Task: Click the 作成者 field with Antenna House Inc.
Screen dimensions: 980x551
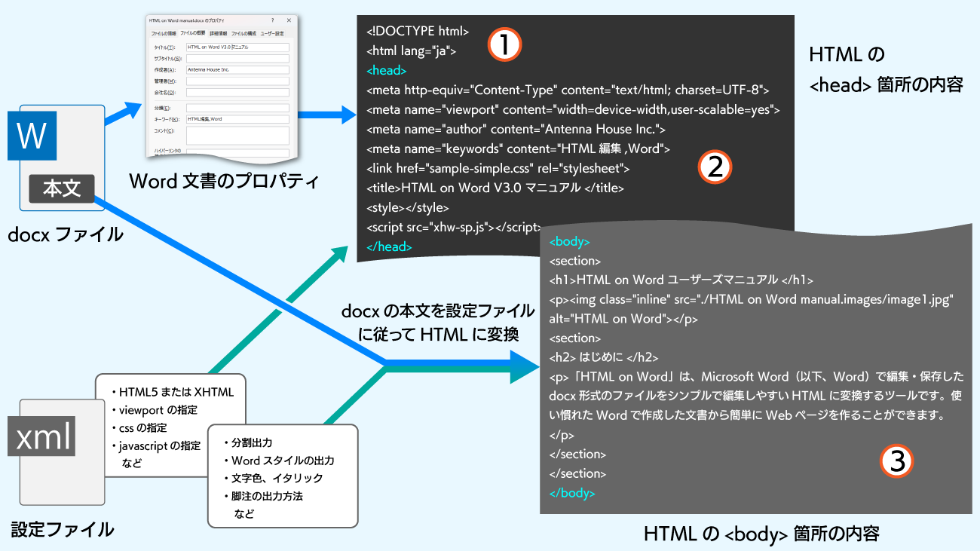Action: (237, 69)
